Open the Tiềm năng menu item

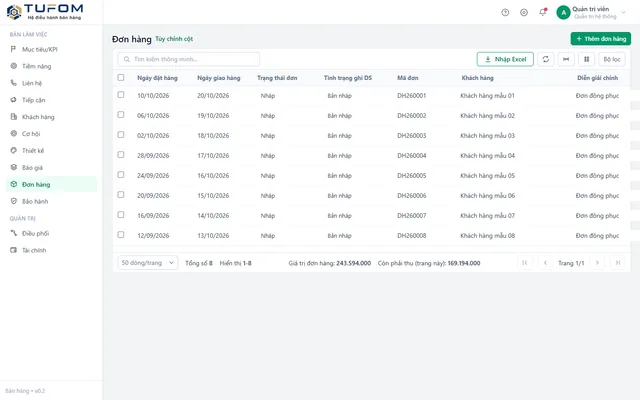(51, 66)
